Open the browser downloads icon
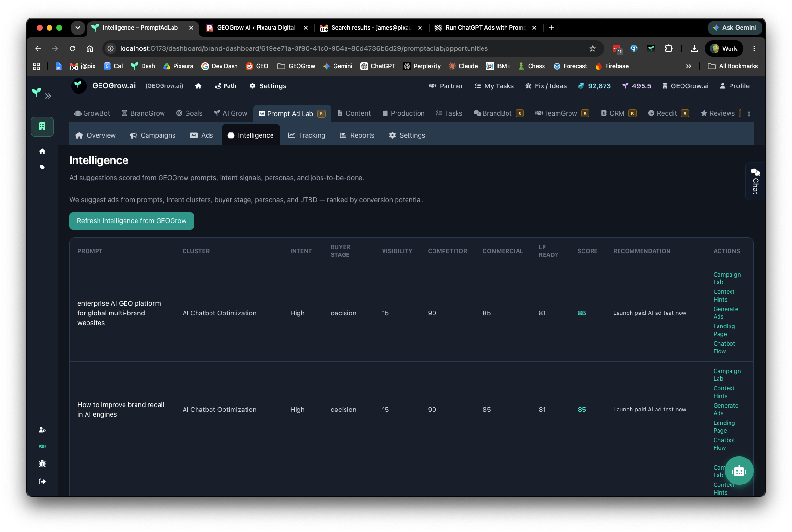Screen dimensions: 792x532 694,48
